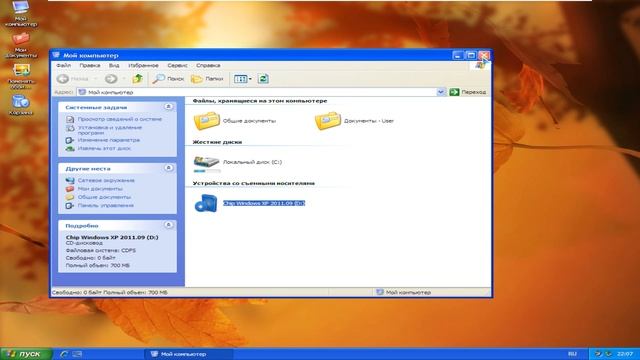Click the Forward arrow toolbar button
Viewport: 640px width, 360px height.
(x=111, y=79)
